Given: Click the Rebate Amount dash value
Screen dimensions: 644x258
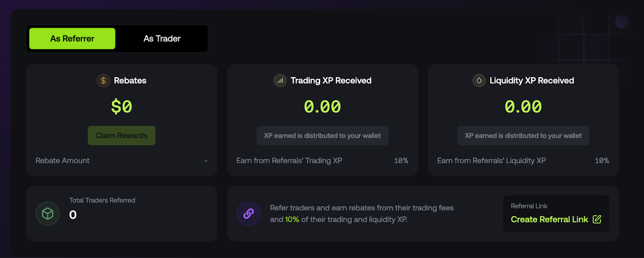Looking at the screenshot, I should [206, 160].
